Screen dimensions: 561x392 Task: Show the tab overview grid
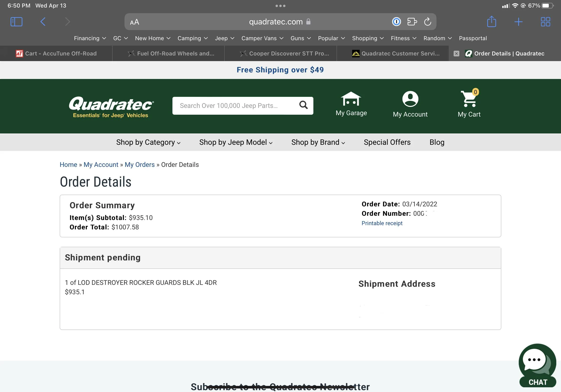[x=545, y=22]
